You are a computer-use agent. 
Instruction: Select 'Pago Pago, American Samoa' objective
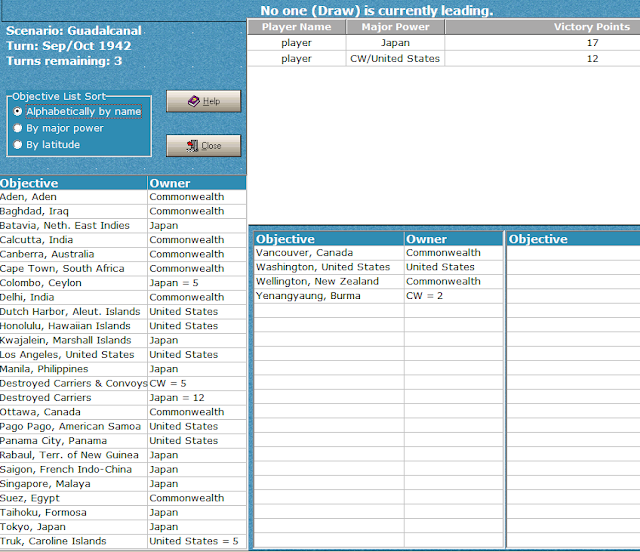point(123,426)
